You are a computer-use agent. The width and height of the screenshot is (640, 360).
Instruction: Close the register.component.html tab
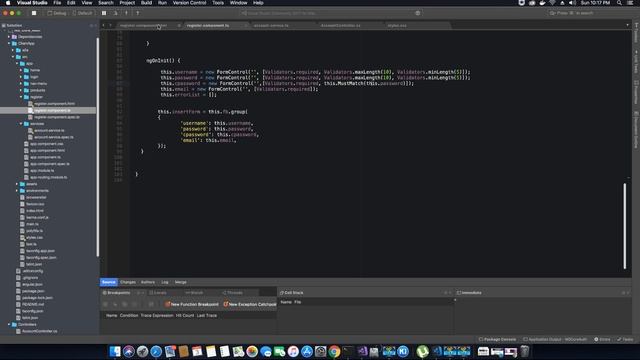pos(179,25)
